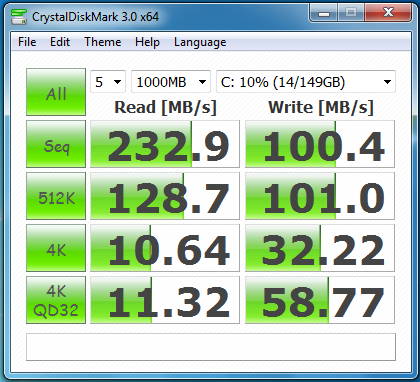
Task: Select the Seq read result 232.9
Action: (x=165, y=144)
